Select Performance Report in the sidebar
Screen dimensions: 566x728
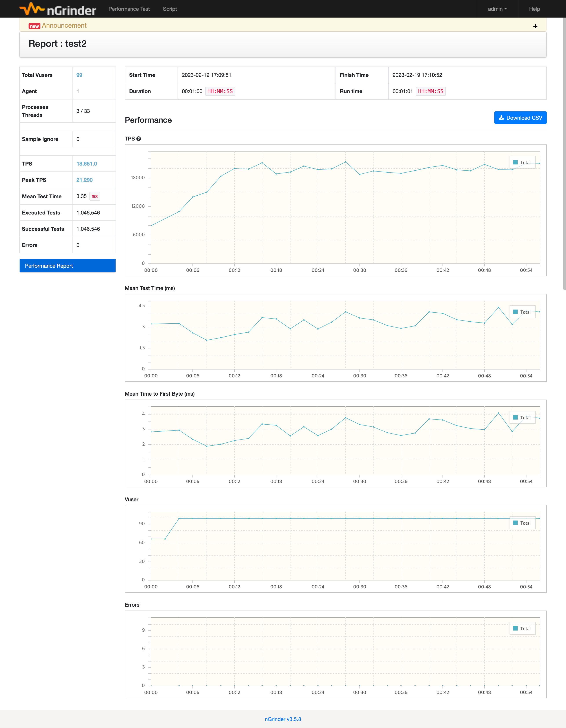[x=68, y=266]
